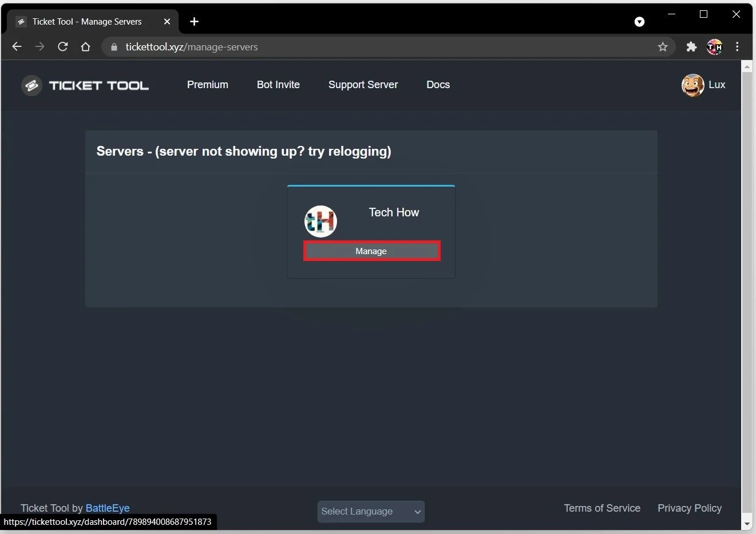The height and width of the screenshot is (534, 756).
Task: Click the Ticket Tool logo
Action: [85, 85]
